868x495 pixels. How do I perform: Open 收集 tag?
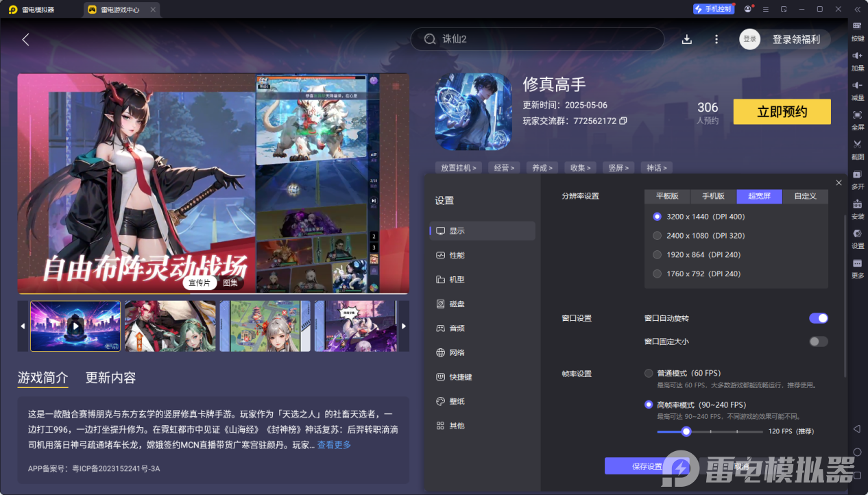(580, 167)
